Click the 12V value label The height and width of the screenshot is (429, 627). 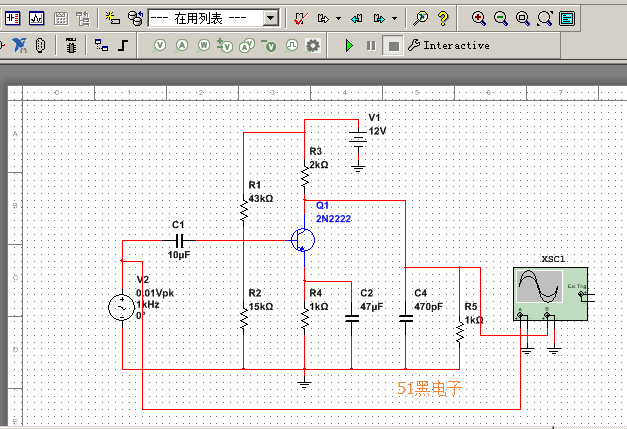pyautogui.click(x=377, y=131)
